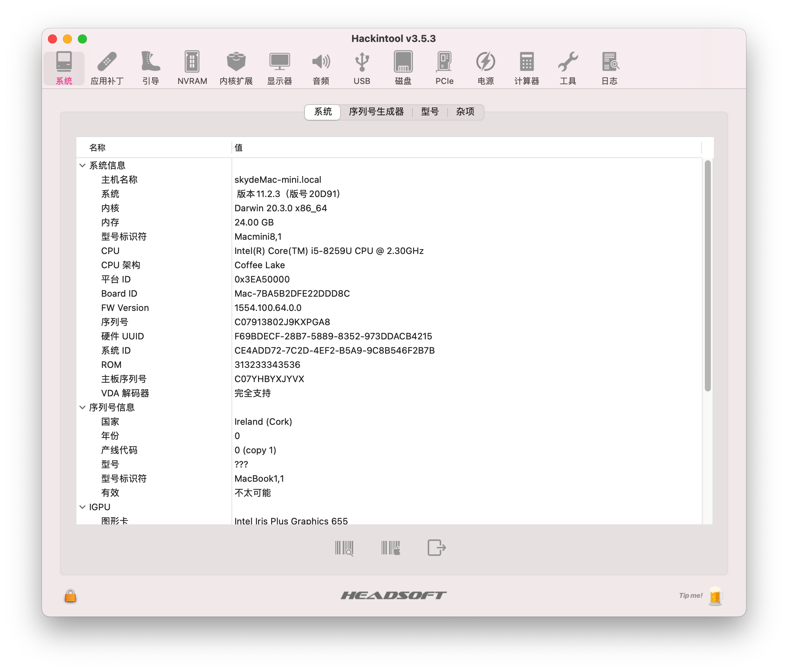Collapse the IGPU tree group
The width and height of the screenshot is (788, 672).
[82, 507]
